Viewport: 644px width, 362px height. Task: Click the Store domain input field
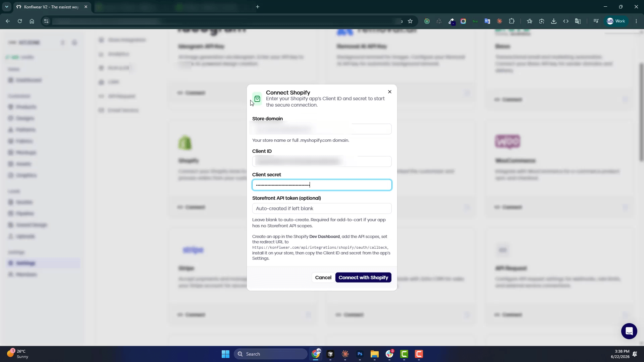click(322, 129)
